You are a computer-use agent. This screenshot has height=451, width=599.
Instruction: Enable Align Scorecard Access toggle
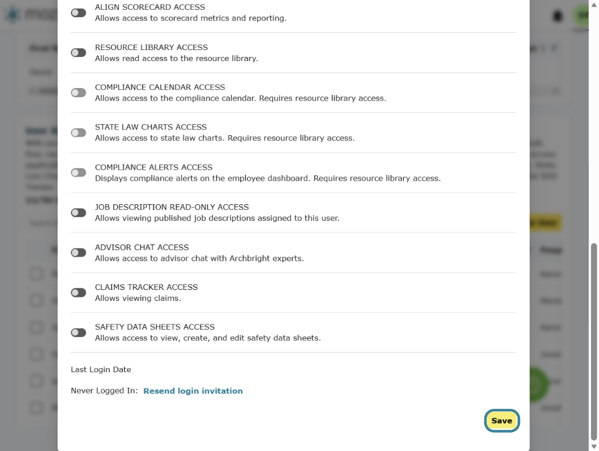click(x=78, y=13)
